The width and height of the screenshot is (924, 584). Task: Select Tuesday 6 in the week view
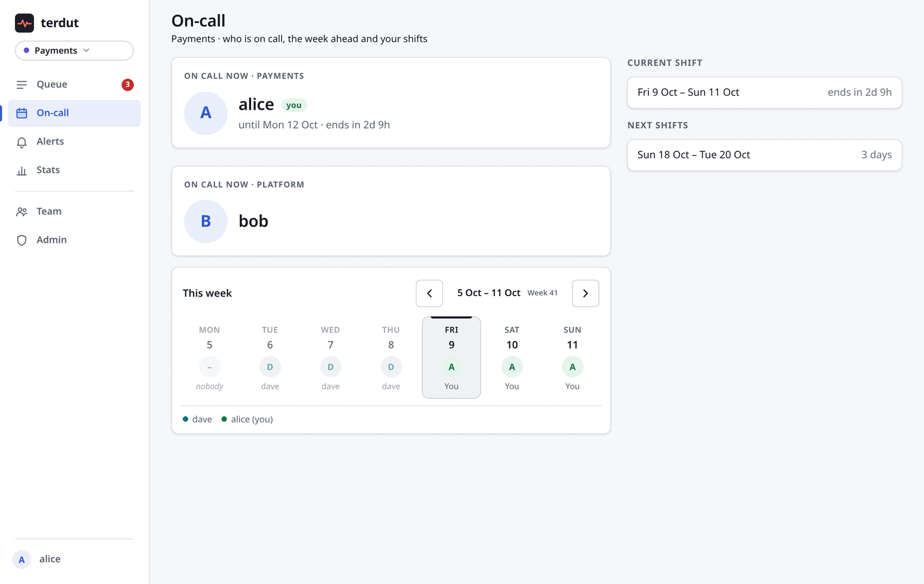270,358
